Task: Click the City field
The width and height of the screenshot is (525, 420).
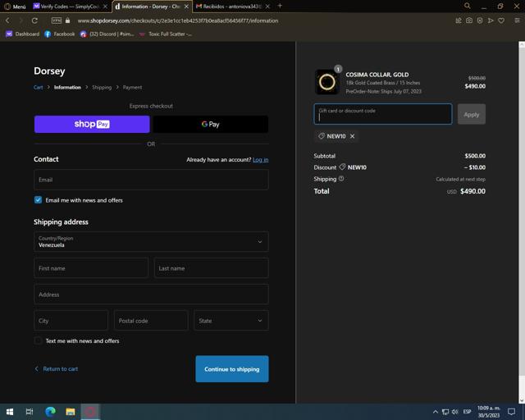Action: coord(71,321)
